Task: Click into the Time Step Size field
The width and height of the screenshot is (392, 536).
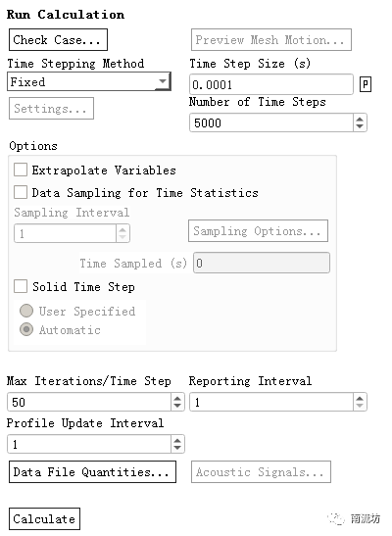Action: click(271, 84)
